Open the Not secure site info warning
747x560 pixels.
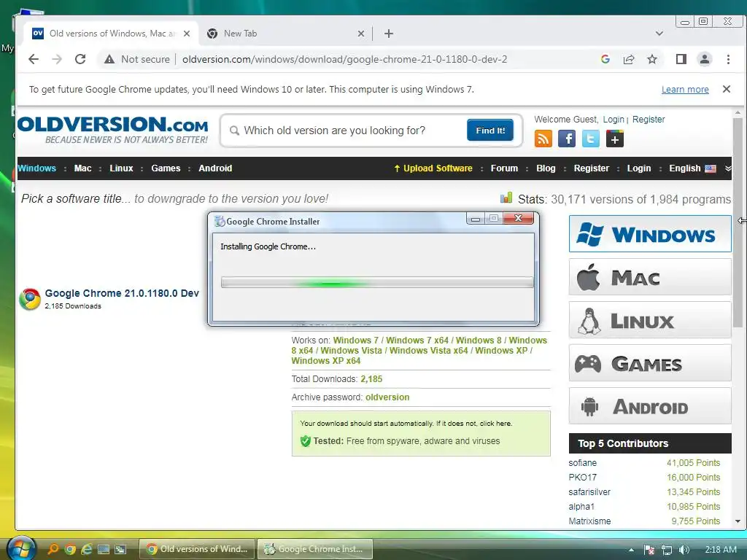click(x=137, y=59)
